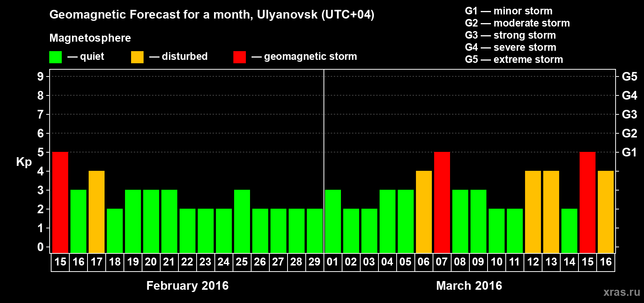Click the 'quiet' legend label
The image size is (644, 303).
coord(92,56)
